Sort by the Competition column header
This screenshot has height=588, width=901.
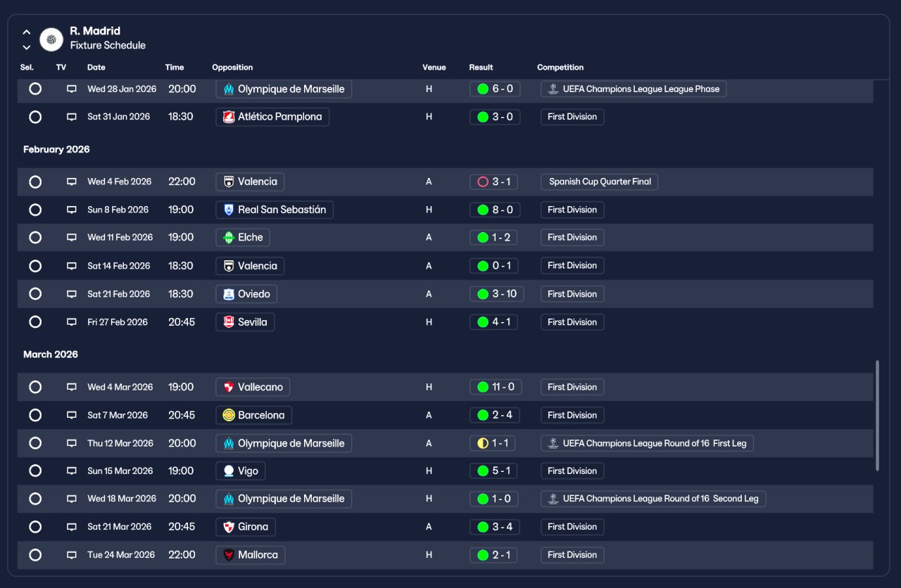pyautogui.click(x=560, y=68)
